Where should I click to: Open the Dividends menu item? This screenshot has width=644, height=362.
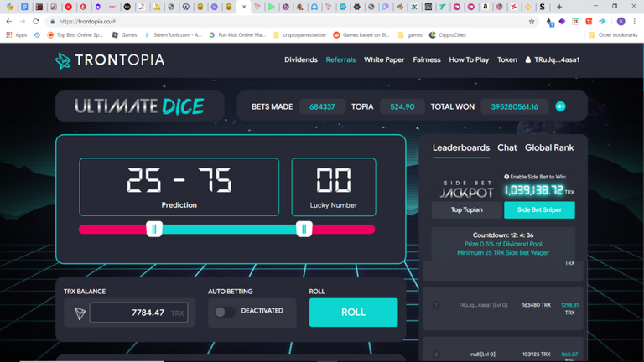301,60
